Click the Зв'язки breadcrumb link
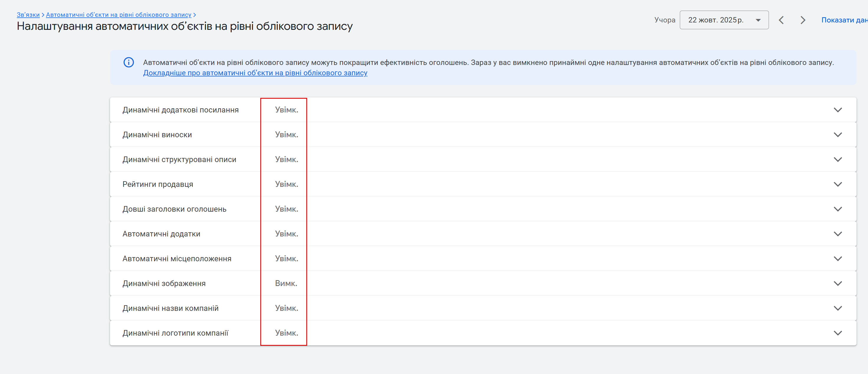868x374 pixels. point(28,15)
